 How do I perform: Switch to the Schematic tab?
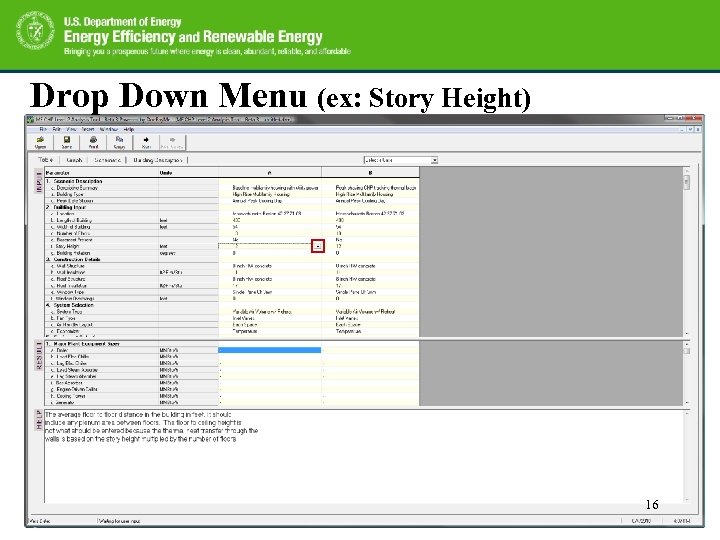pyautogui.click(x=107, y=160)
